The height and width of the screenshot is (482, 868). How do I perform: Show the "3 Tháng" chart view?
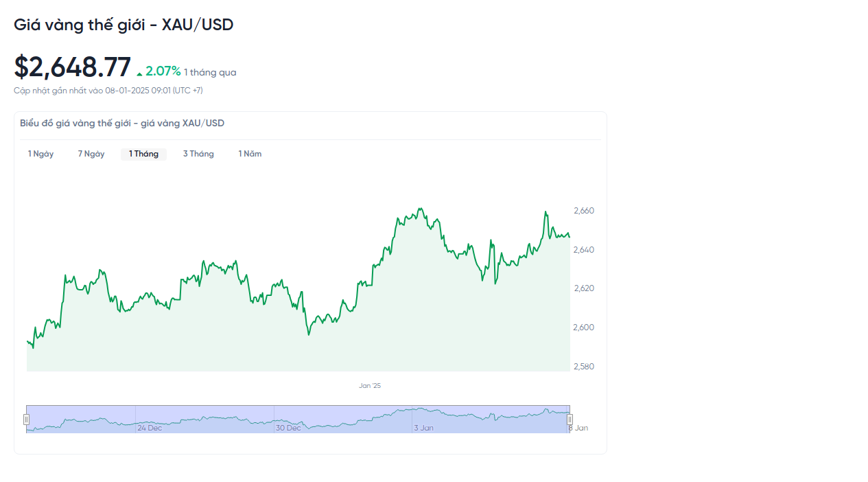(x=198, y=154)
